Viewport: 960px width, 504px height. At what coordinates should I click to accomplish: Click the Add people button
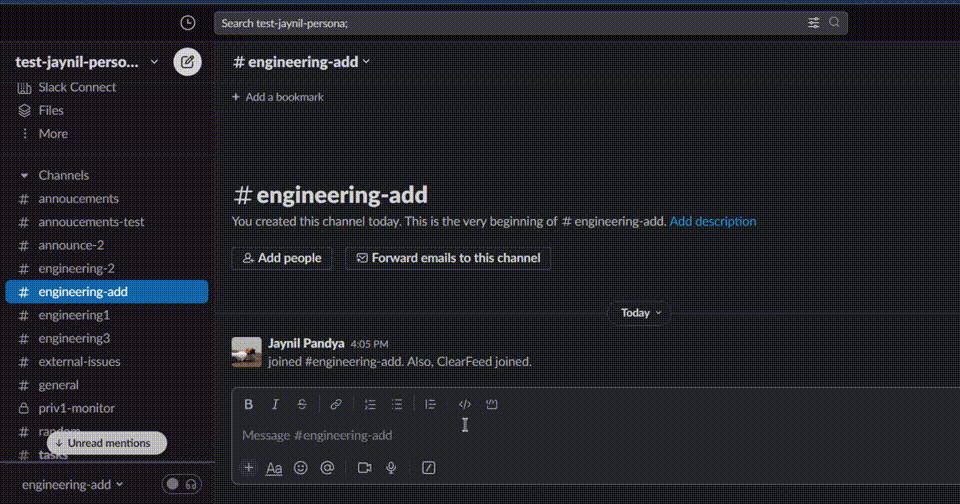[282, 258]
